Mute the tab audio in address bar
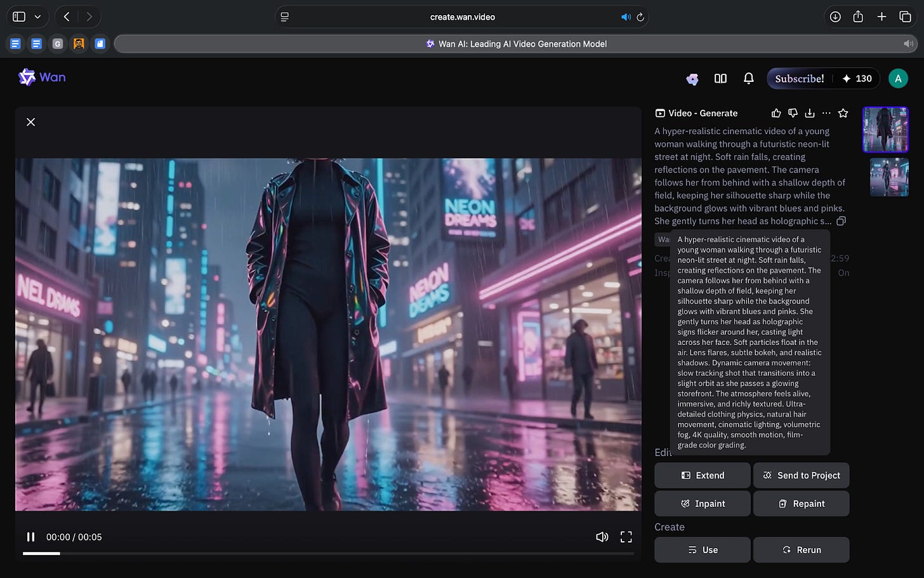924x578 pixels. (x=626, y=17)
